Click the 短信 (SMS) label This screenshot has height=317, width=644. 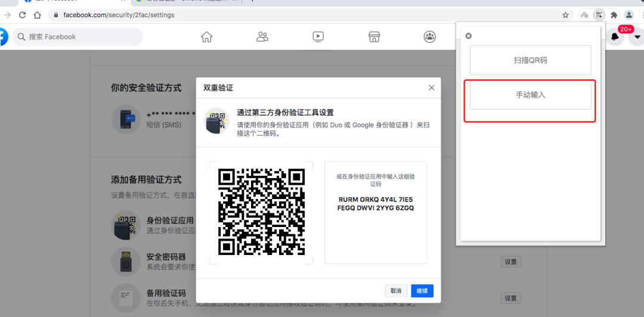click(163, 125)
